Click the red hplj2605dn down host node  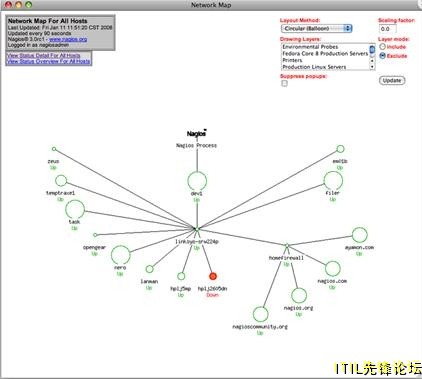click(213, 276)
